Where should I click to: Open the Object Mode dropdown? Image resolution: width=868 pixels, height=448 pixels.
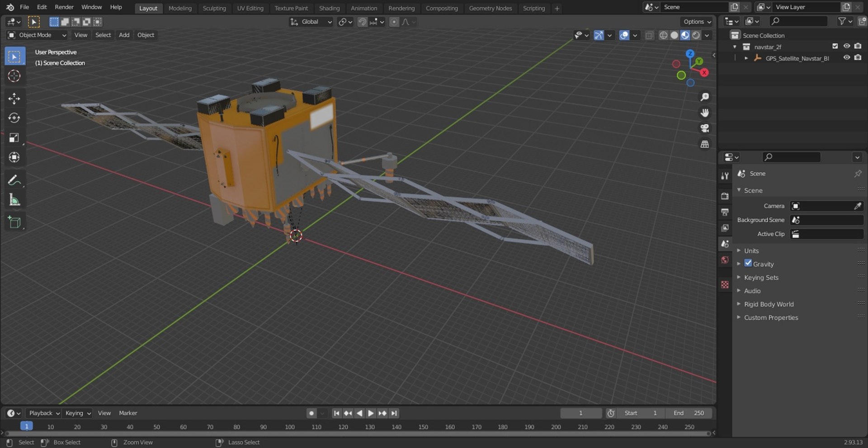(37, 35)
